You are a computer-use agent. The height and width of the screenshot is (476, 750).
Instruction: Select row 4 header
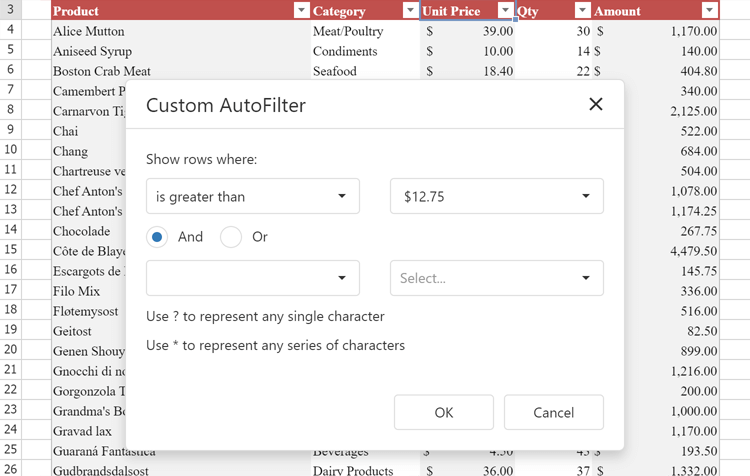11,31
